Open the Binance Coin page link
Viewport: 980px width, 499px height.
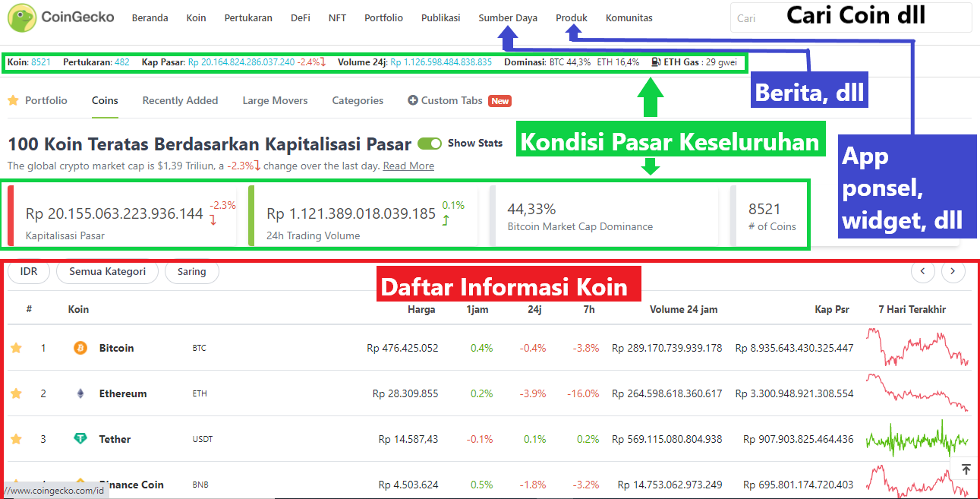[x=131, y=485]
